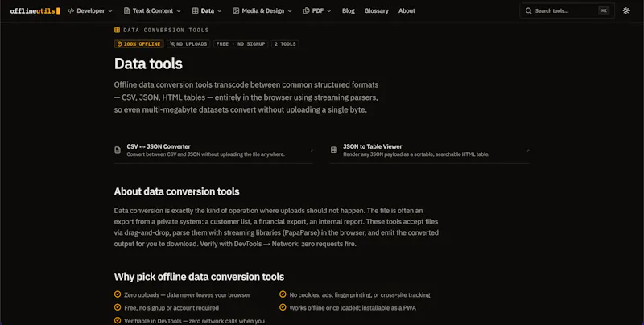The width and height of the screenshot is (644, 325).
Task: Click the Data table icon in navbar
Action: (195, 10)
